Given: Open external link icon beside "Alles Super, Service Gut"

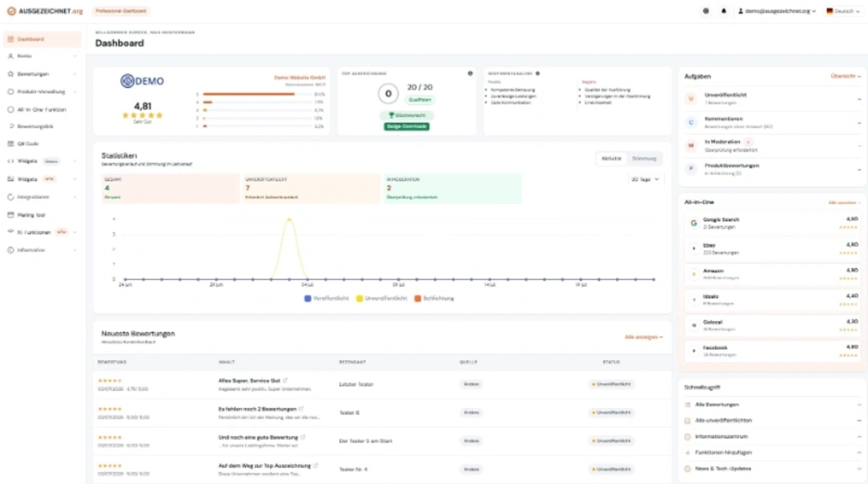Looking at the screenshot, I should [x=285, y=380].
